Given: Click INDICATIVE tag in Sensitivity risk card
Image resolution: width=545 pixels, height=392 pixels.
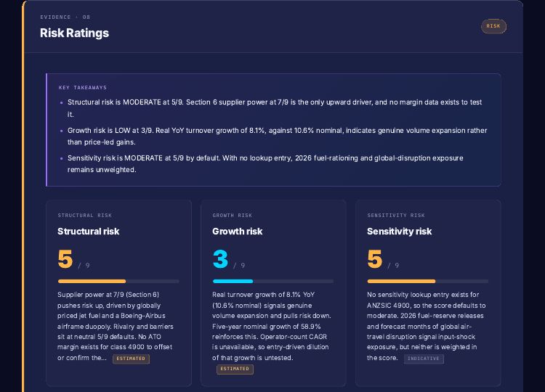Looking at the screenshot, I should point(424,359).
